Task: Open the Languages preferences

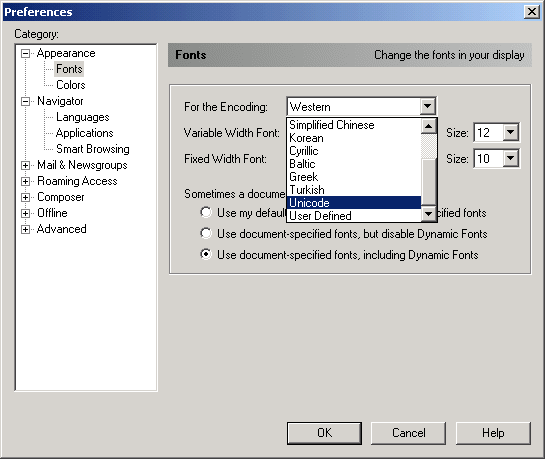Action: [83, 117]
